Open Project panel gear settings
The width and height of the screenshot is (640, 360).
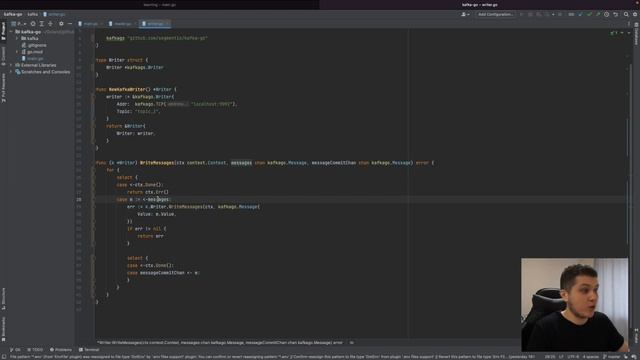[x=61, y=24]
